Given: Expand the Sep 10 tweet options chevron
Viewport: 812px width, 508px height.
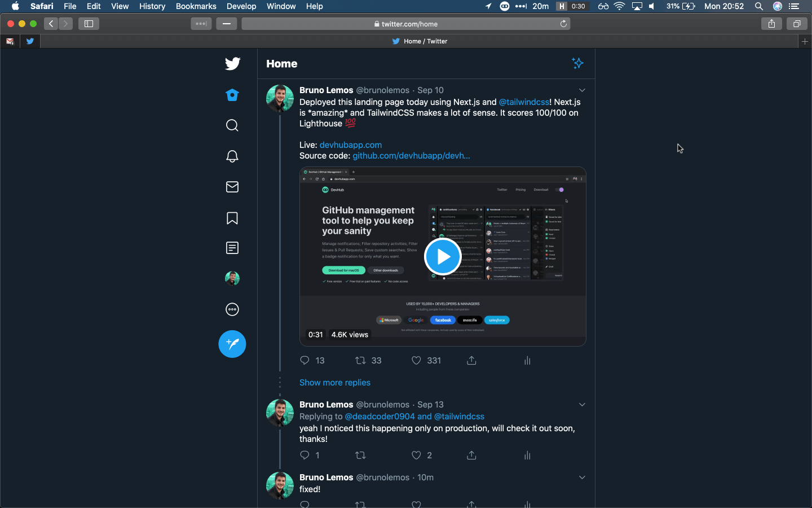Looking at the screenshot, I should click(582, 90).
